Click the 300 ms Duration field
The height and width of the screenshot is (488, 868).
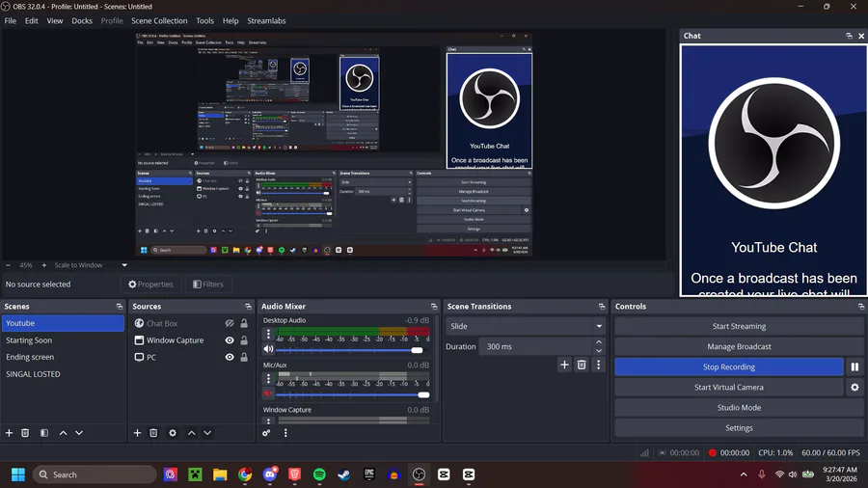tap(536, 346)
